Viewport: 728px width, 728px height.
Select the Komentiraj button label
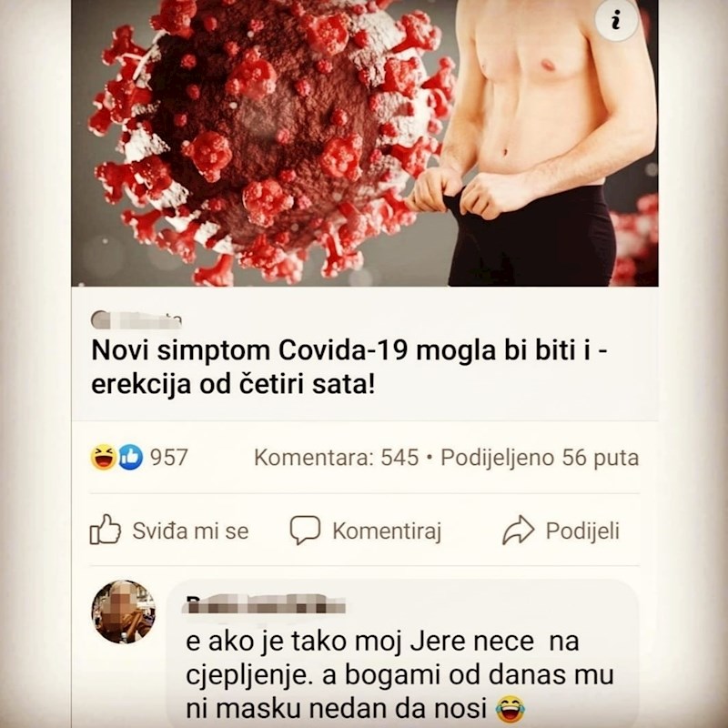(387, 531)
